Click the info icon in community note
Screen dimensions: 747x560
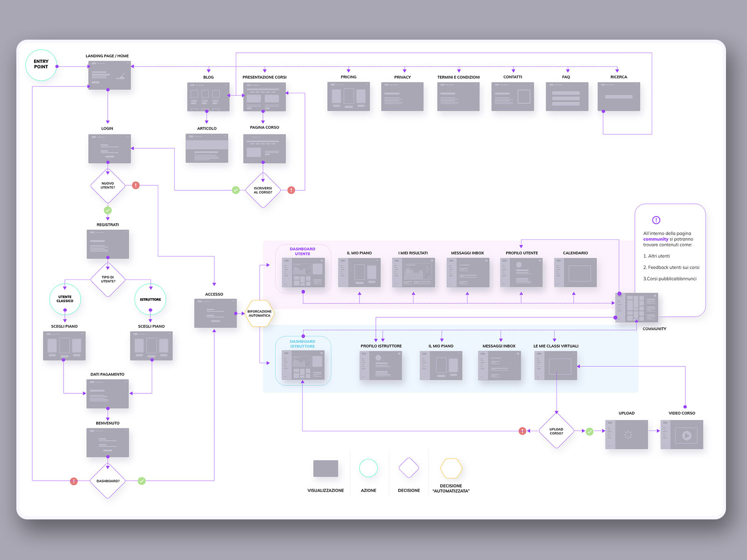(x=656, y=220)
